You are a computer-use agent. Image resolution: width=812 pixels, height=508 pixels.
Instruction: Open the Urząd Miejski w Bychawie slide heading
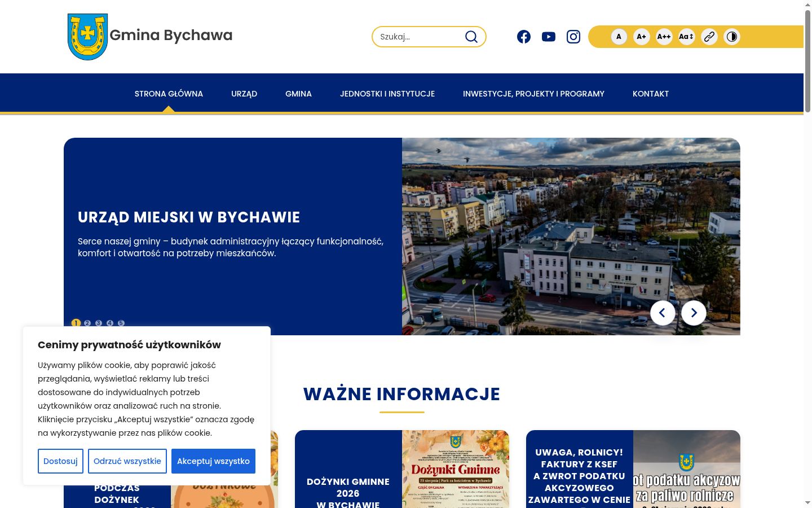[189, 217]
